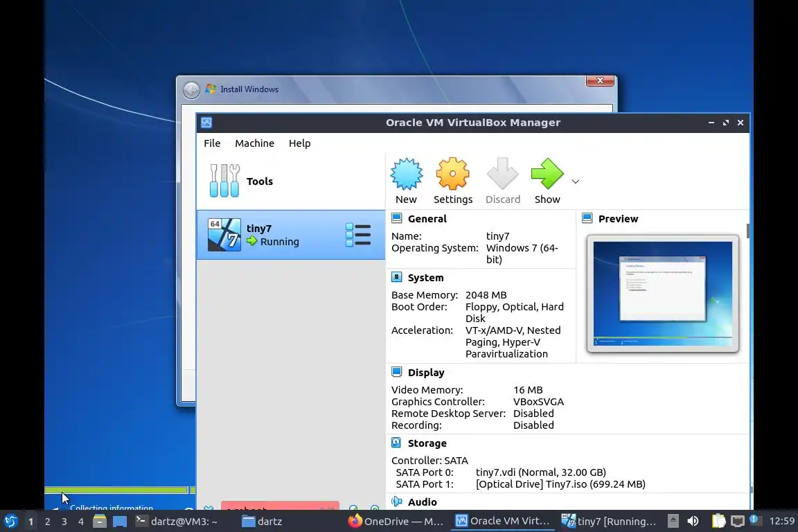Screen dimensions: 798x532
Task: Click the General section header icon
Action: (396, 218)
